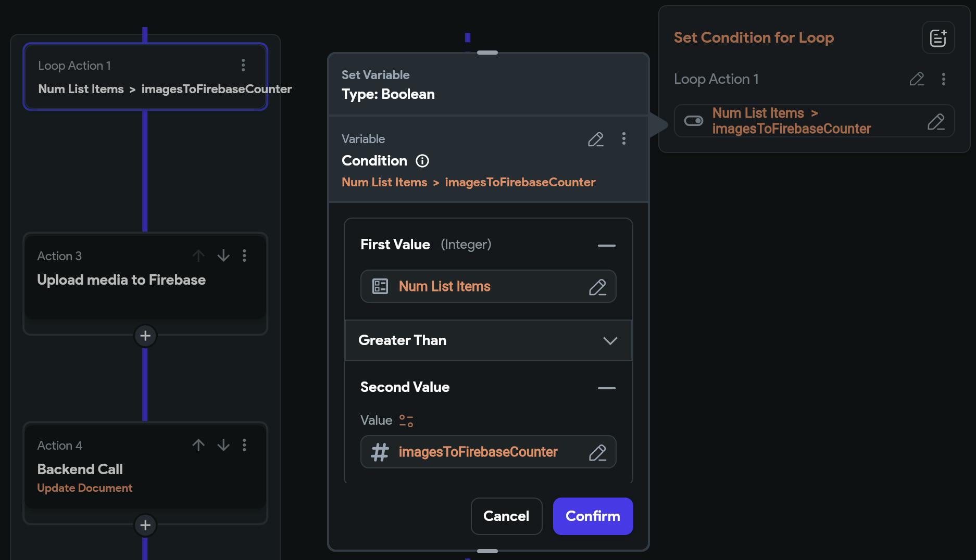Image resolution: width=976 pixels, height=560 pixels.
Task: Confirm the condition settings
Action: pos(593,516)
